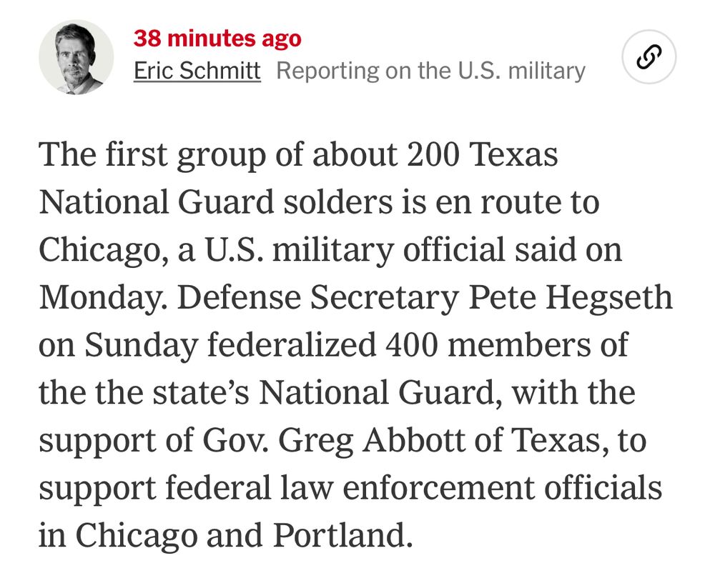The height and width of the screenshot is (588, 715).
Task: Click the word 'state's' in the paragraph
Action: (201, 393)
